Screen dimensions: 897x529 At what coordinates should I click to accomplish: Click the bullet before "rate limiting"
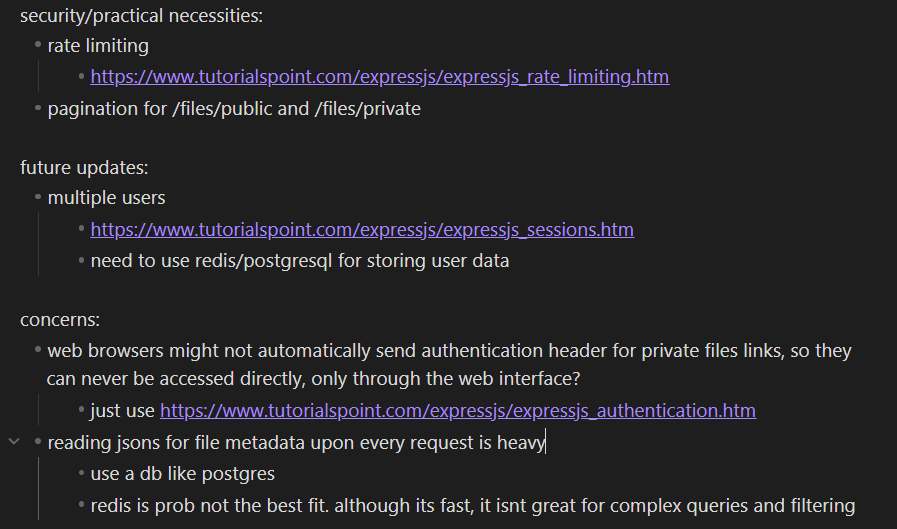click(38, 46)
